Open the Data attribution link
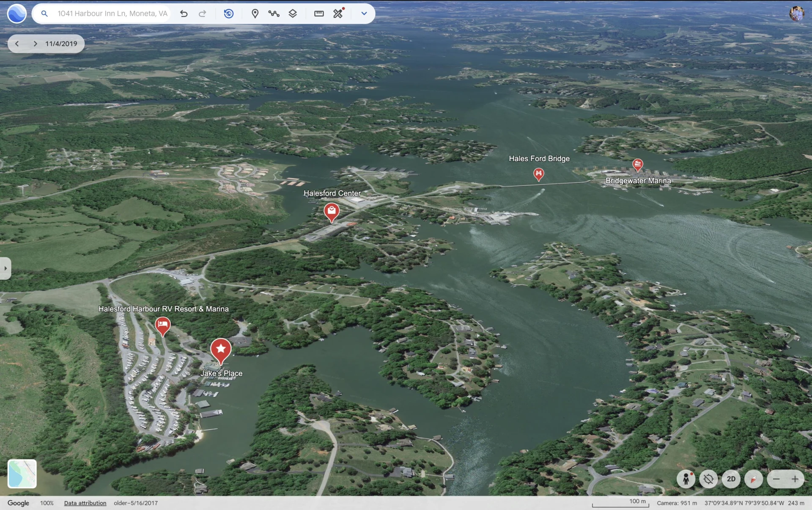The height and width of the screenshot is (510, 812). 85,503
